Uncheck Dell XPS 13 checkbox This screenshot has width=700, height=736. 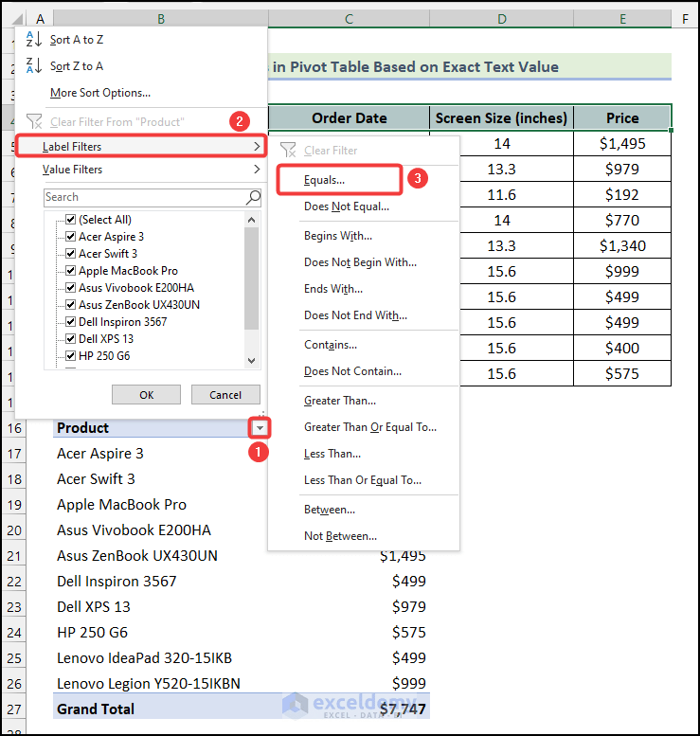pyautogui.click(x=70, y=338)
